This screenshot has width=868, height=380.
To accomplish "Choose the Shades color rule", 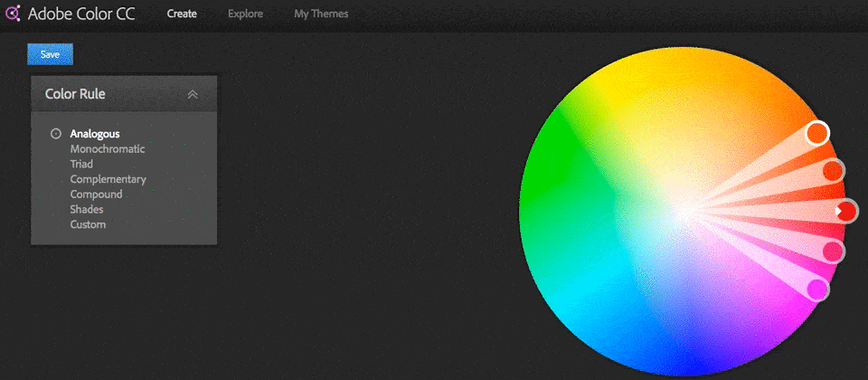I will tap(87, 209).
